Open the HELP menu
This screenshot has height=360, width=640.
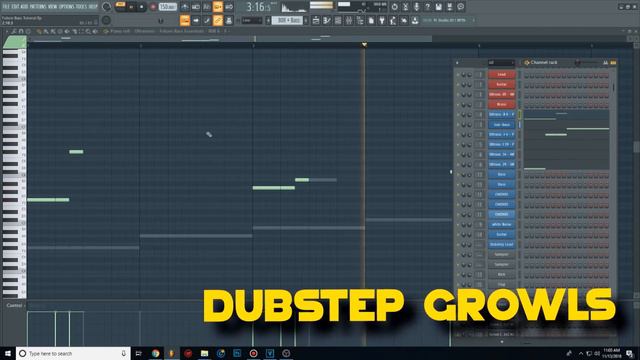[93, 7]
